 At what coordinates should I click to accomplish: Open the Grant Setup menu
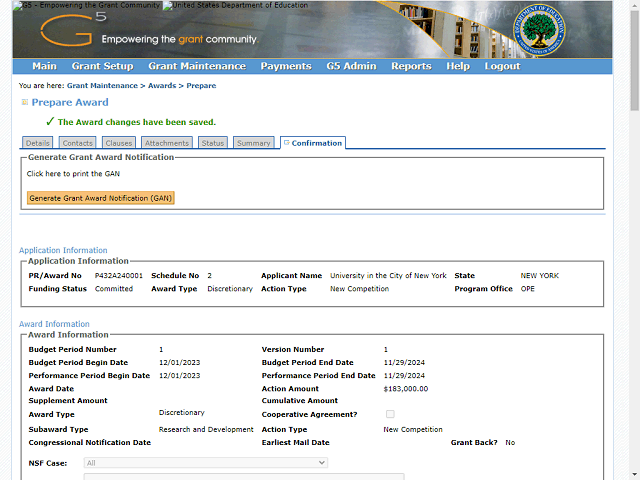[102, 66]
